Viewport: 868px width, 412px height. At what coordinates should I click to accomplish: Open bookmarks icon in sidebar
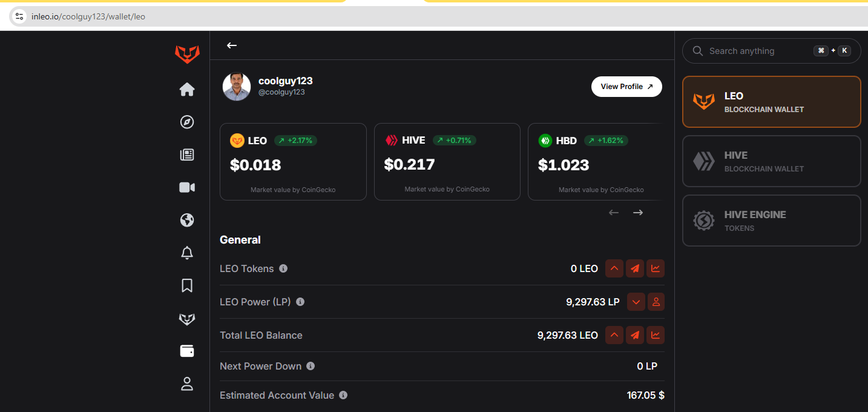[x=187, y=285]
